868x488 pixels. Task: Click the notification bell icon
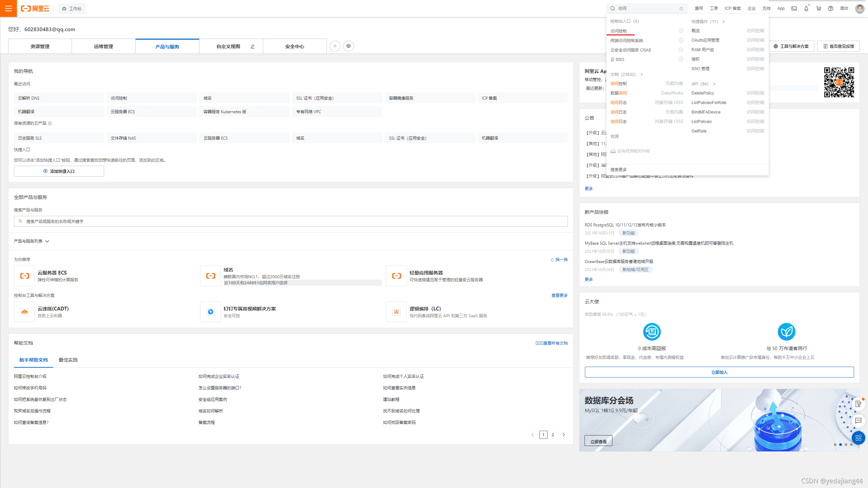[806, 8]
